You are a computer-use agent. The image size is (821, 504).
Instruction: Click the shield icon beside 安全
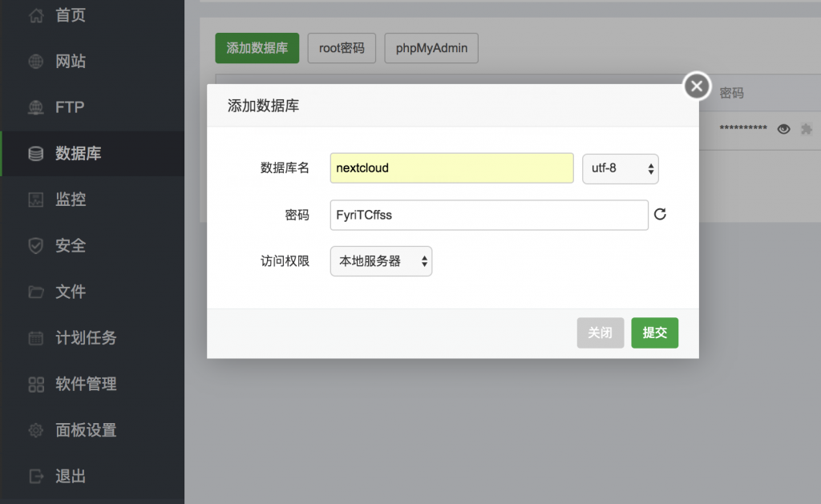(35, 245)
